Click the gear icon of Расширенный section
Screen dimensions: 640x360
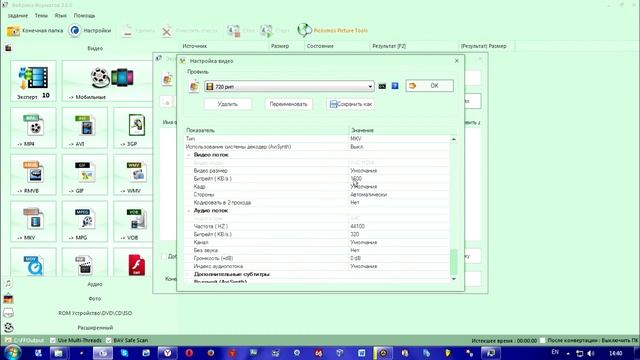tap(8, 327)
